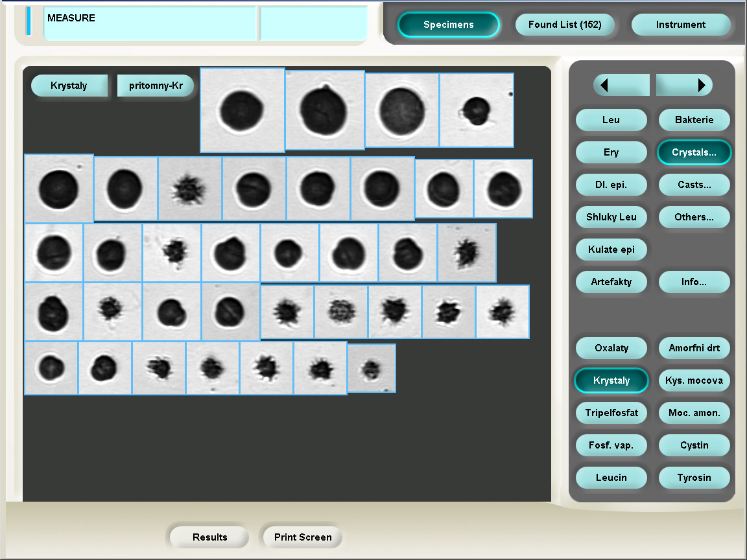Choose the Leucin crystal type
The height and width of the screenshot is (560, 747).
click(611, 478)
